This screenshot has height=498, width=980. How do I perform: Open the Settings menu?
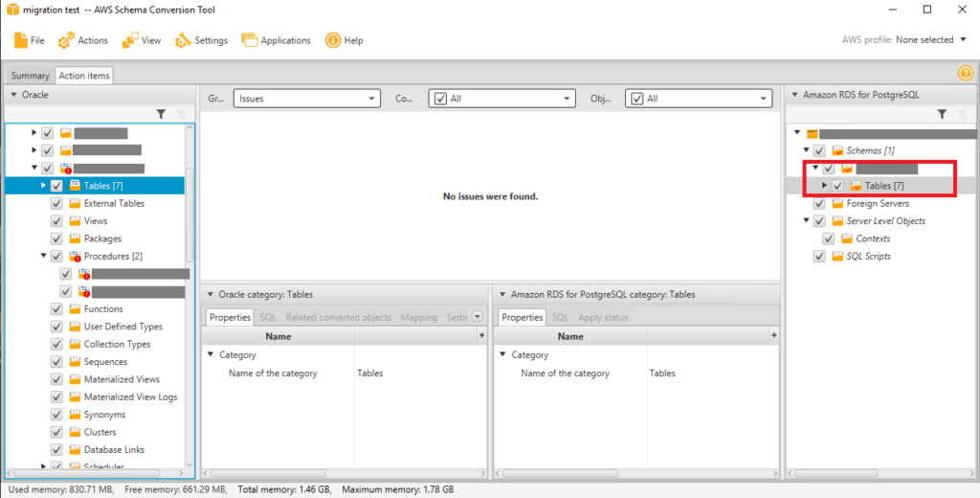tap(201, 40)
